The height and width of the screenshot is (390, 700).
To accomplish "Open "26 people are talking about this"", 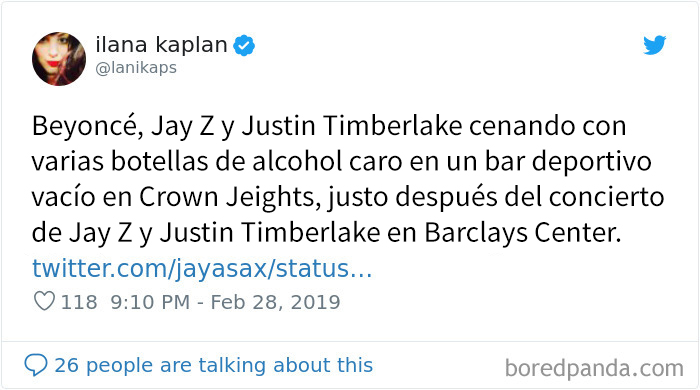I will (213, 365).
